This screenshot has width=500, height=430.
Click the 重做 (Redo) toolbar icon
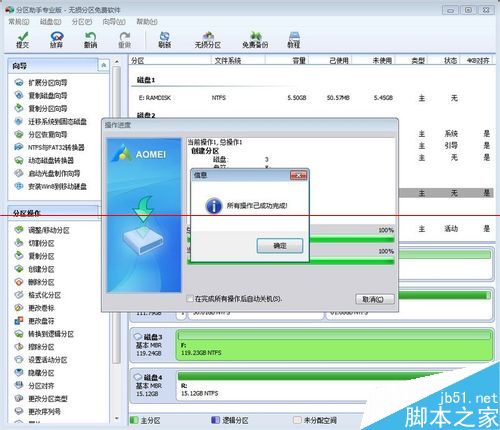coord(125,40)
